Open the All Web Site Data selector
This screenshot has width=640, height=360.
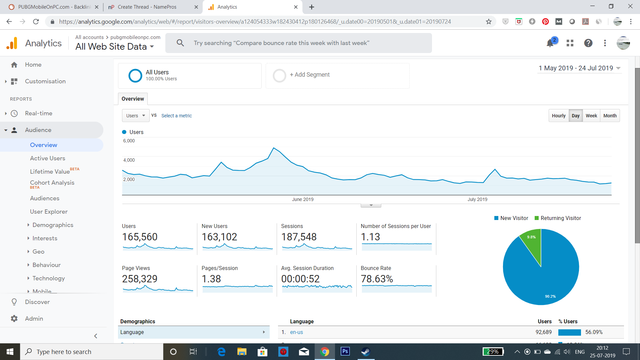(115, 47)
